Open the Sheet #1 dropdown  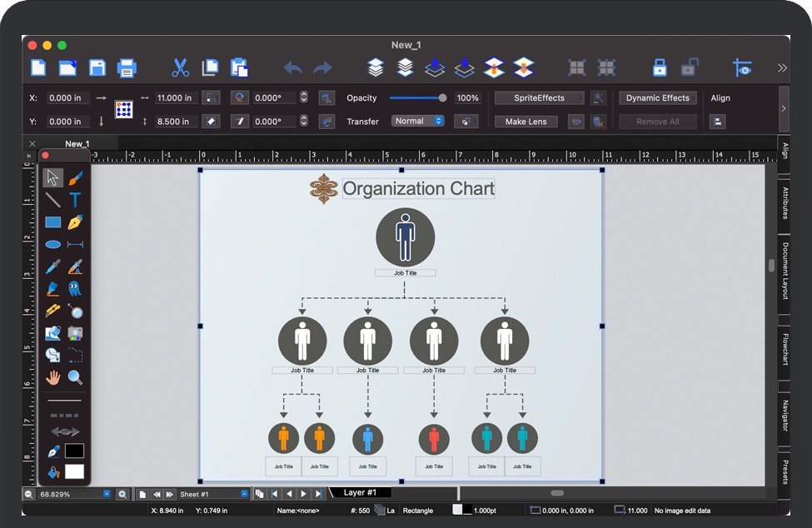pyautogui.click(x=244, y=494)
